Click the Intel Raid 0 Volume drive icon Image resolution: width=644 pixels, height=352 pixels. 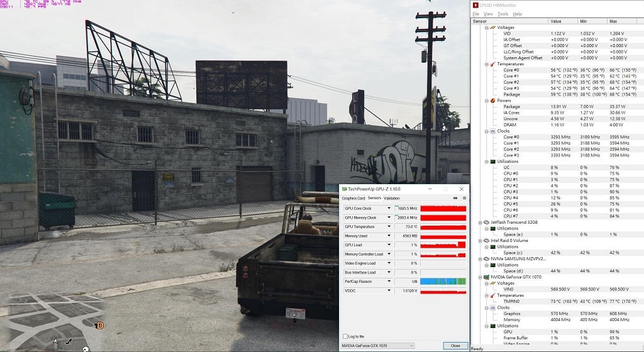(x=486, y=240)
